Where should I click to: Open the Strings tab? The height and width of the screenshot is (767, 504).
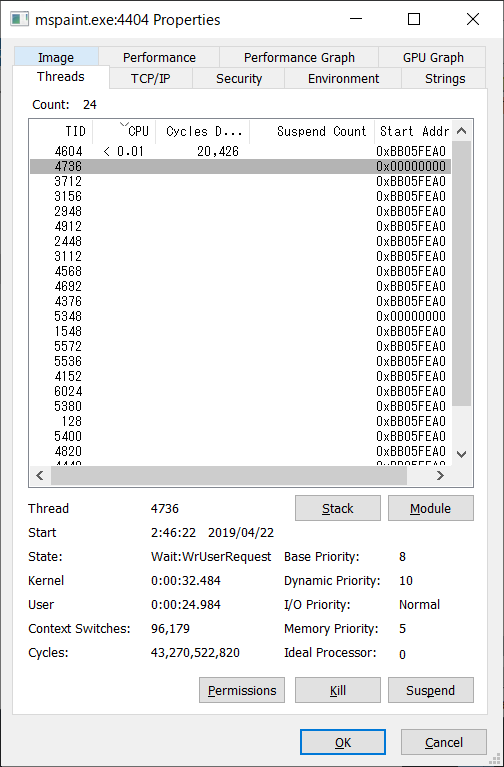click(444, 78)
